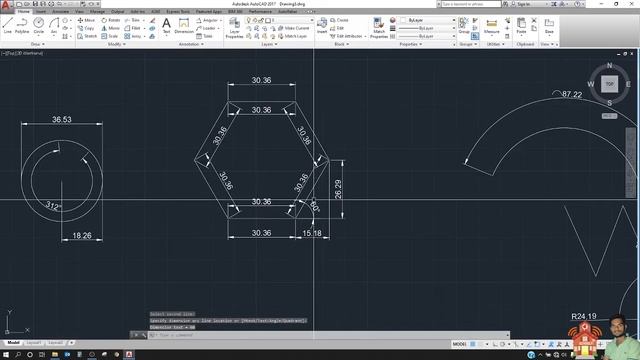Click the Measure tool

[x=491, y=25]
